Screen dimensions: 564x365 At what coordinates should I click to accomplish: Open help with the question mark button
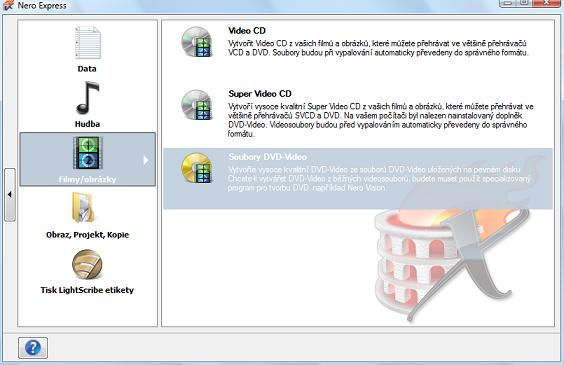(33, 348)
